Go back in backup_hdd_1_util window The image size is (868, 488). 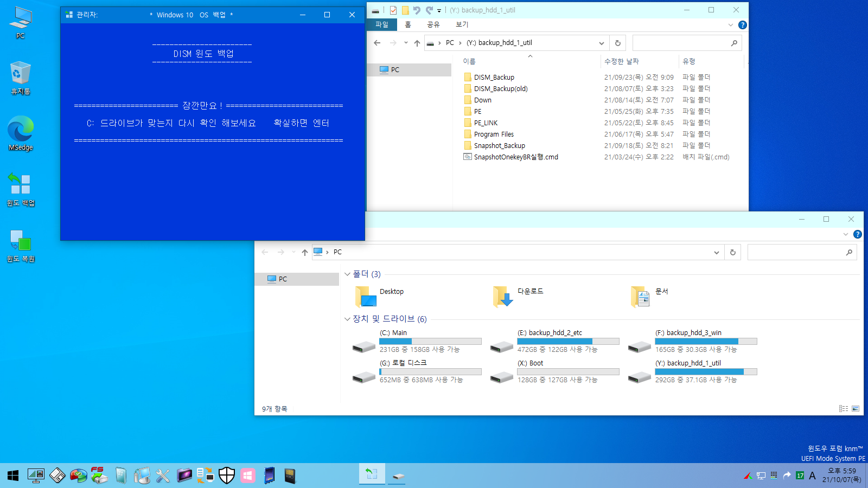coord(377,43)
